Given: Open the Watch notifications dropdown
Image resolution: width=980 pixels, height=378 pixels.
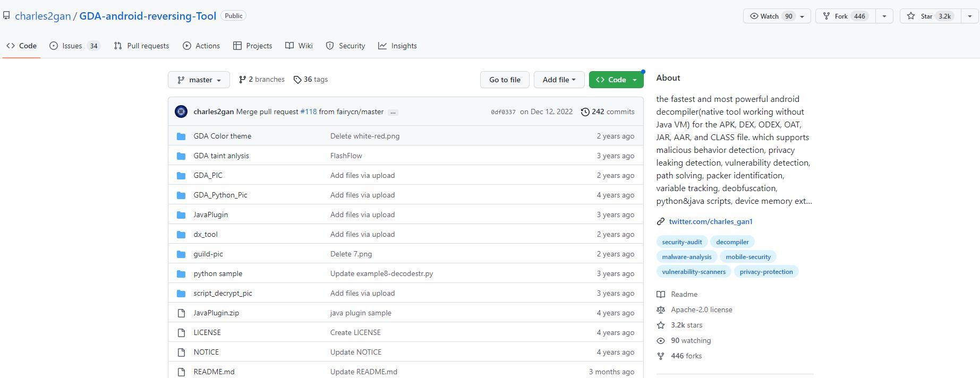Looking at the screenshot, I should coord(777,16).
